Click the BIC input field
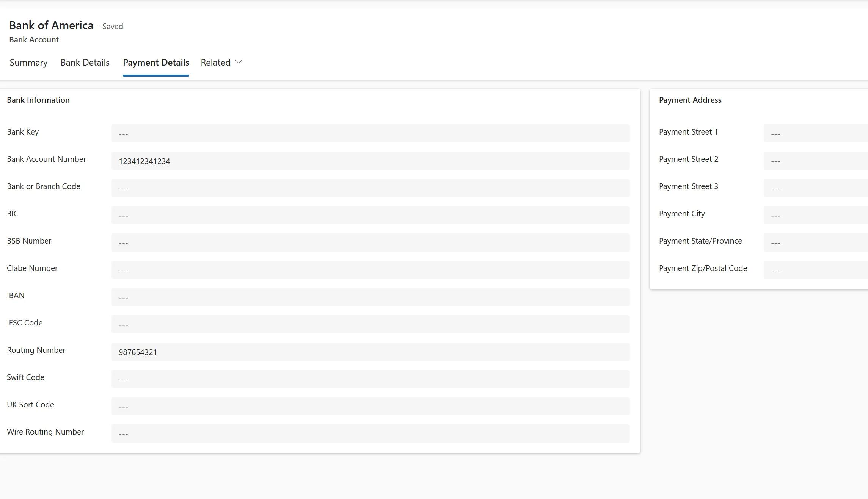 pyautogui.click(x=370, y=215)
